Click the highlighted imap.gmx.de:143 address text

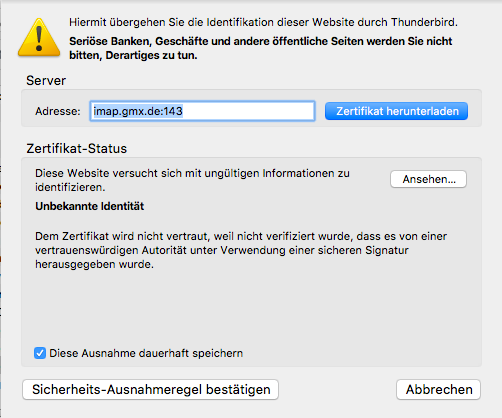[x=138, y=111]
